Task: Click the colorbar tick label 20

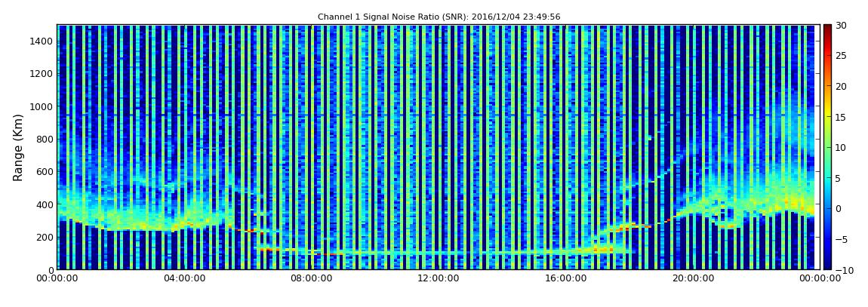Action: point(841,86)
